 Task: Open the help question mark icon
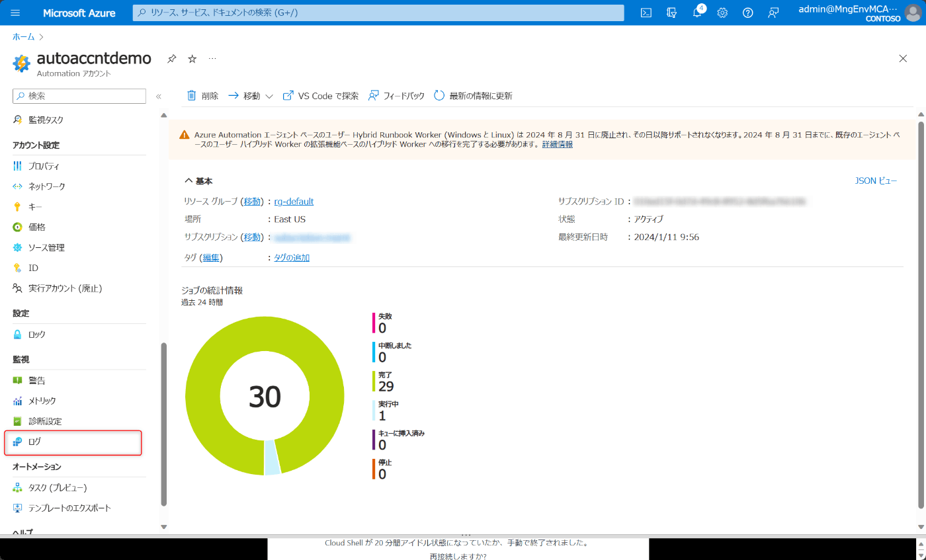[747, 13]
